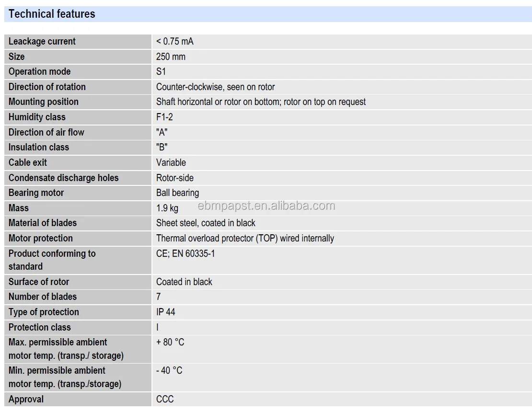Screen dimensions: 532x412
Task: Click the ebmpapst.en.alibaba.com watermark
Action: (x=266, y=206)
